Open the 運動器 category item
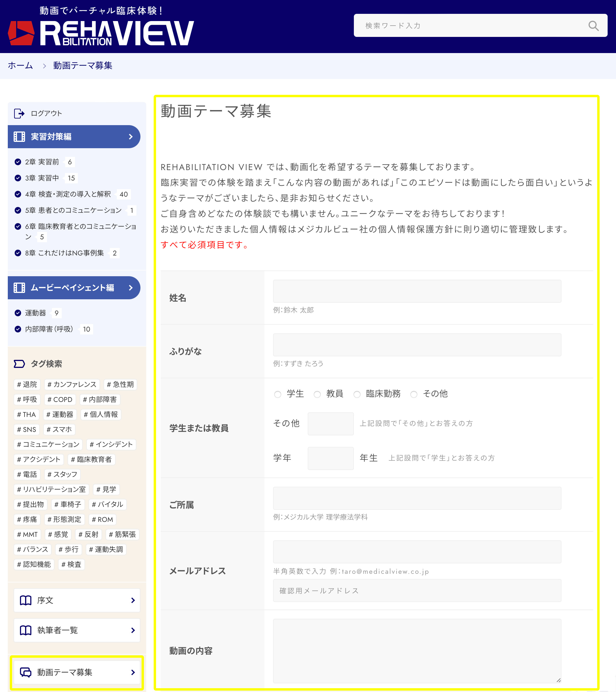Viewport: 616px width, 692px height. point(35,313)
